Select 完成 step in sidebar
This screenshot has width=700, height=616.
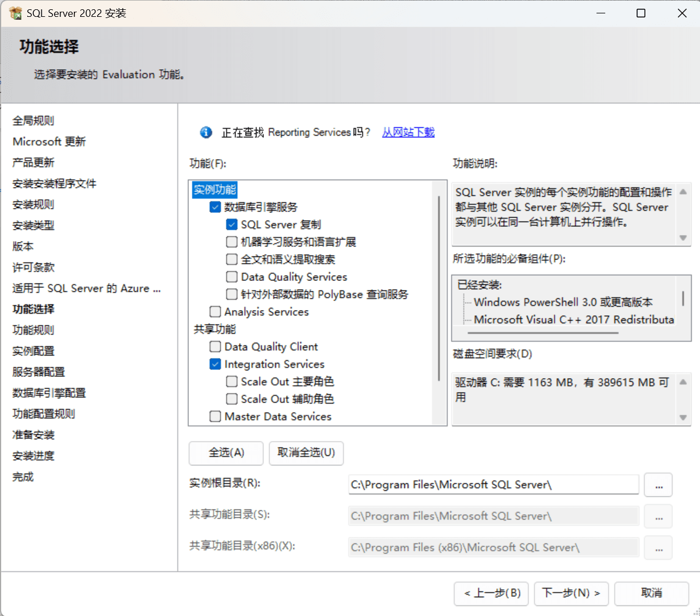click(23, 477)
